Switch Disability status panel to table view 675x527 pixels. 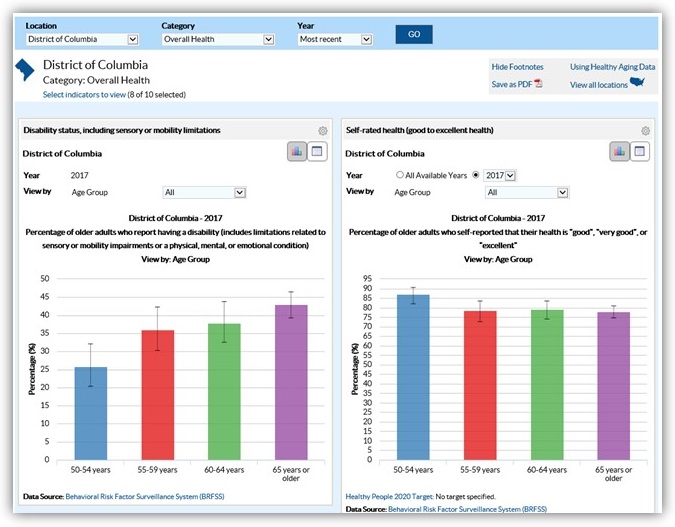coord(317,152)
